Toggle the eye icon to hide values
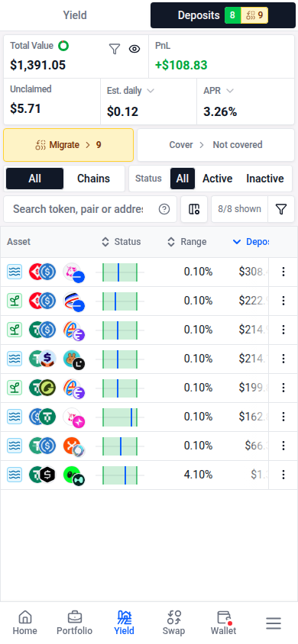 134,50
